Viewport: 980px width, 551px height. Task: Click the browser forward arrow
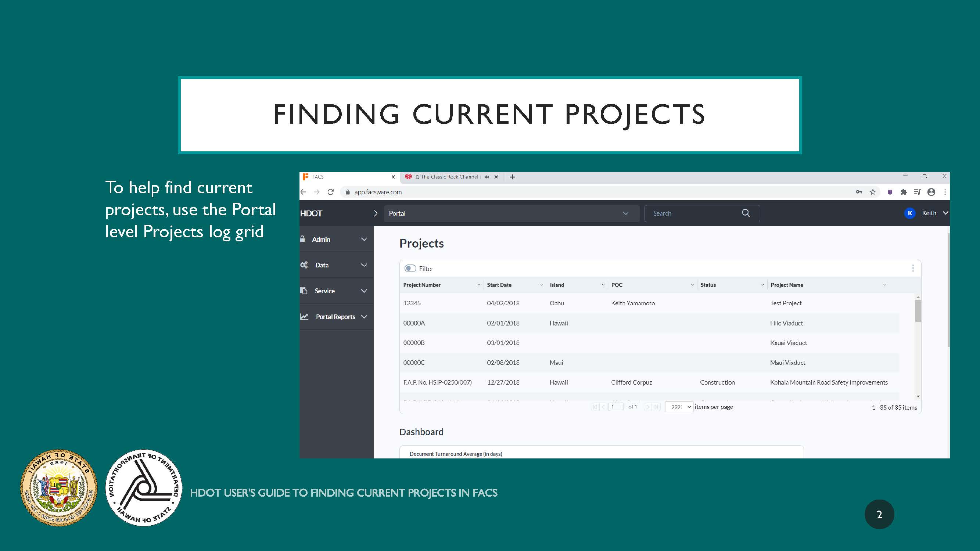click(x=316, y=192)
